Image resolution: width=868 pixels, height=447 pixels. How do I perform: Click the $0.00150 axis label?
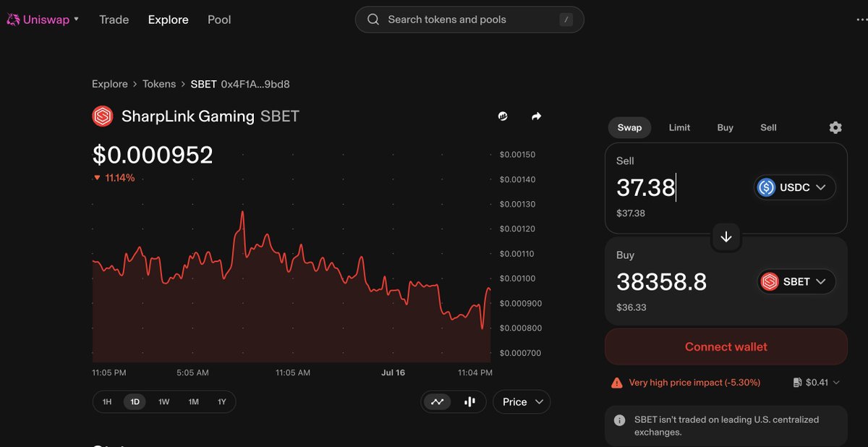(517, 155)
